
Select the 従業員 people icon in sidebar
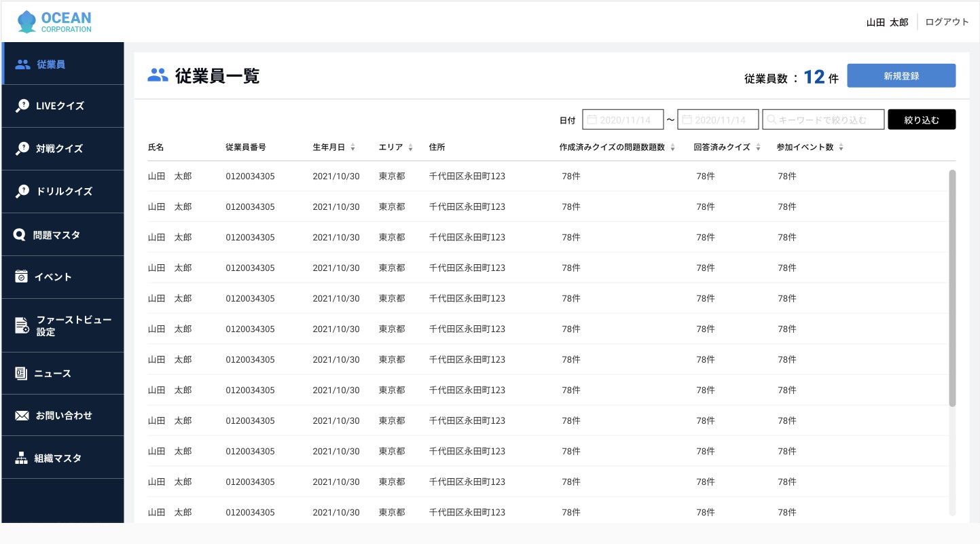[23, 65]
